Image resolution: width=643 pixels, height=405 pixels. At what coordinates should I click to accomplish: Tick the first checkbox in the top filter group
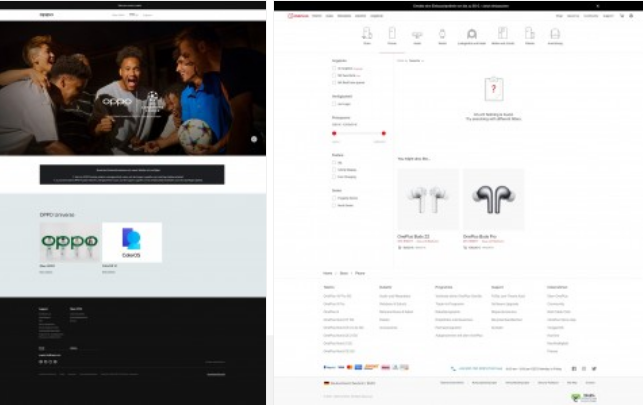(335, 68)
